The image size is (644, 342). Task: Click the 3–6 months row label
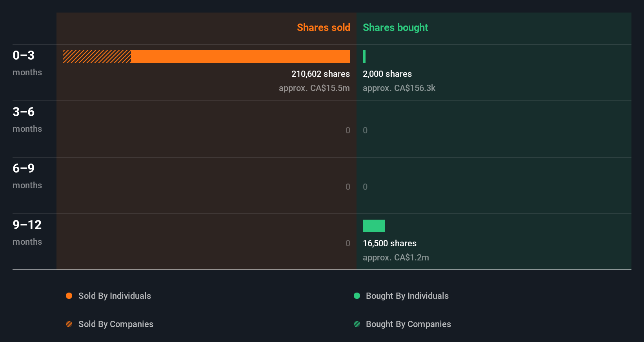27,119
